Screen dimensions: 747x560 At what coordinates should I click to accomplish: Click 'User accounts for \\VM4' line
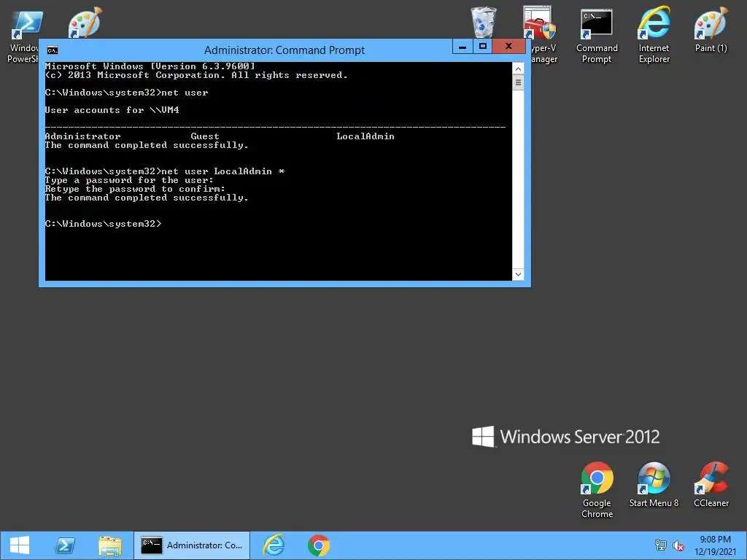[112, 110]
